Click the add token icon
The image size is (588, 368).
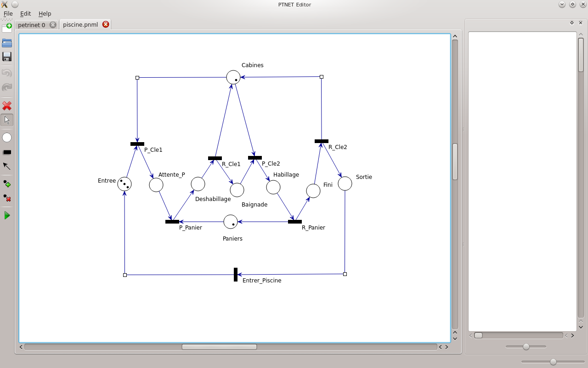click(7, 184)
